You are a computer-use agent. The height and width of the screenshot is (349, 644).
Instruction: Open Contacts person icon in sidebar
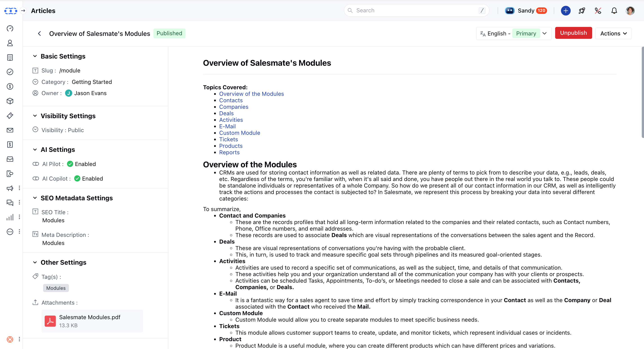point(10,43)
